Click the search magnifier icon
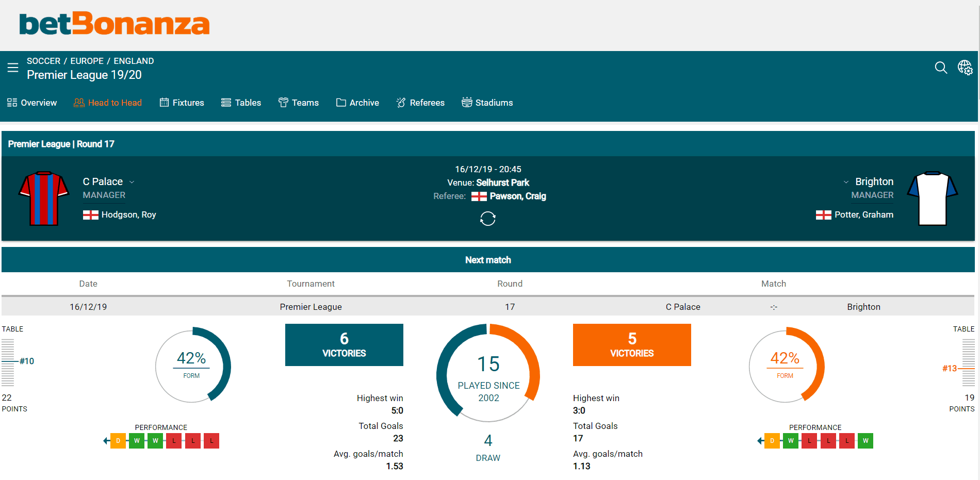This screenshot has width=980, height=480. point(941,68)
